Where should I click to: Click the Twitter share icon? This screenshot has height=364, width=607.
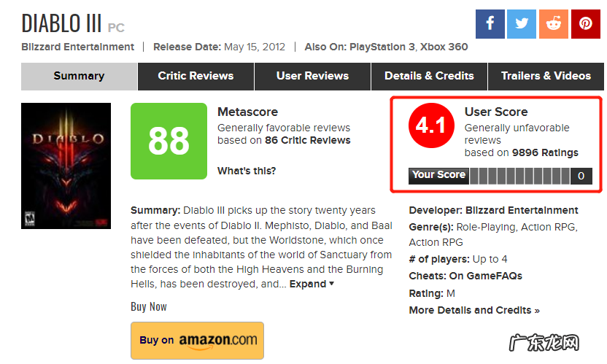pyautogui.click(x=522, y=23)
